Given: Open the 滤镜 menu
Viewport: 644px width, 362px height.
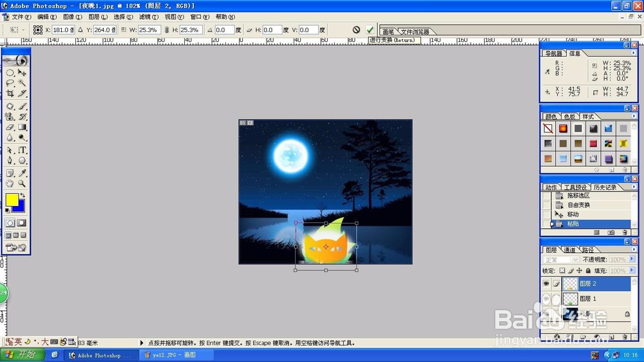Looking at the screenshot, I should (149, 17).
